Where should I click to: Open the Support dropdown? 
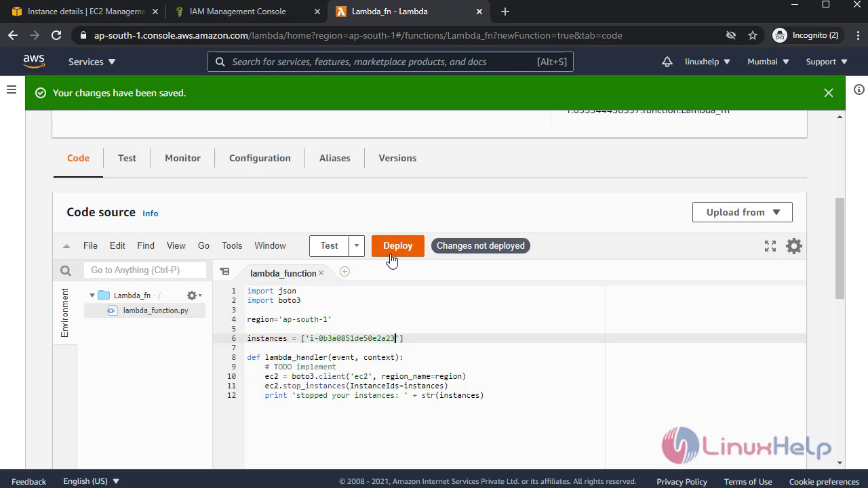click(827, 62)
